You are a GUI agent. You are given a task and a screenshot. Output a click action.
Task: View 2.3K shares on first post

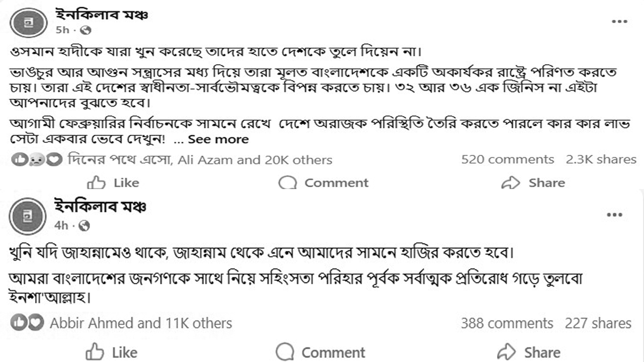601,160
